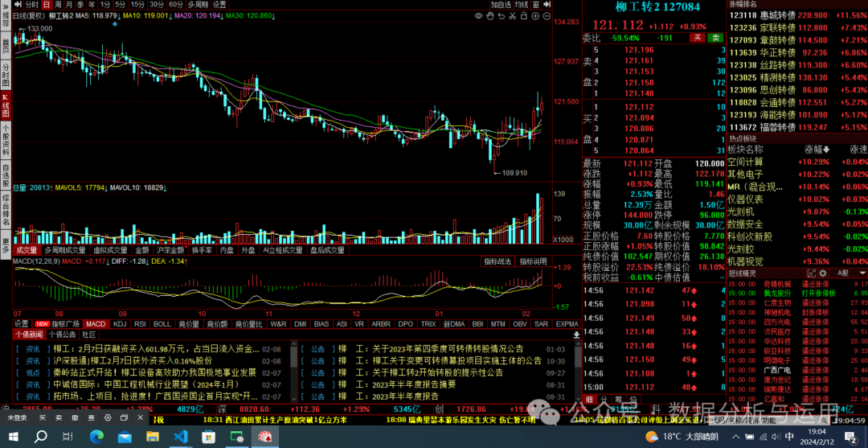Open the MAVOL5 arrow dropdown
The width and height of the screenshot is (868, 448).
coord(106,187)
